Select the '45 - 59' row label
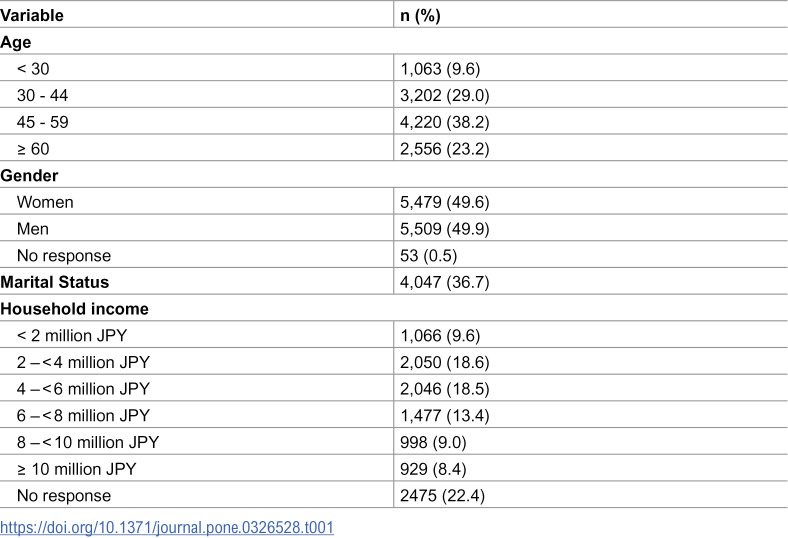The height and width of the screenshot is (538, 788). [42, 122]
